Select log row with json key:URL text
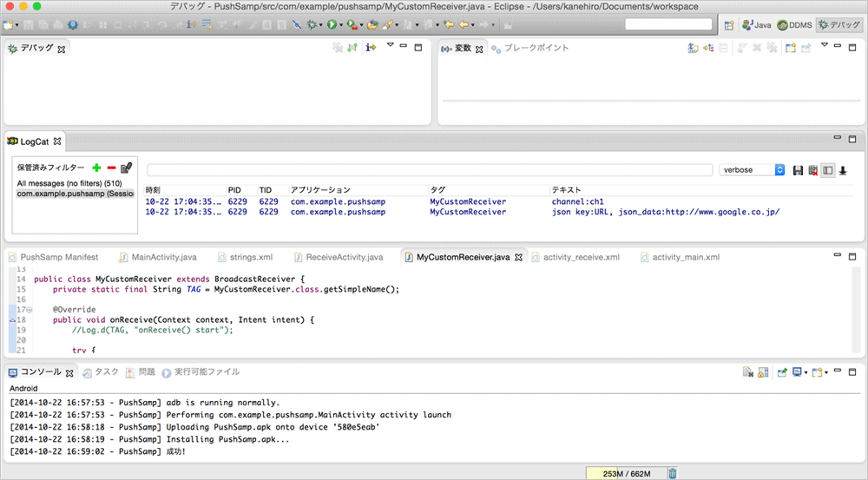The image size is (868, 480). (x=498, y=212)
